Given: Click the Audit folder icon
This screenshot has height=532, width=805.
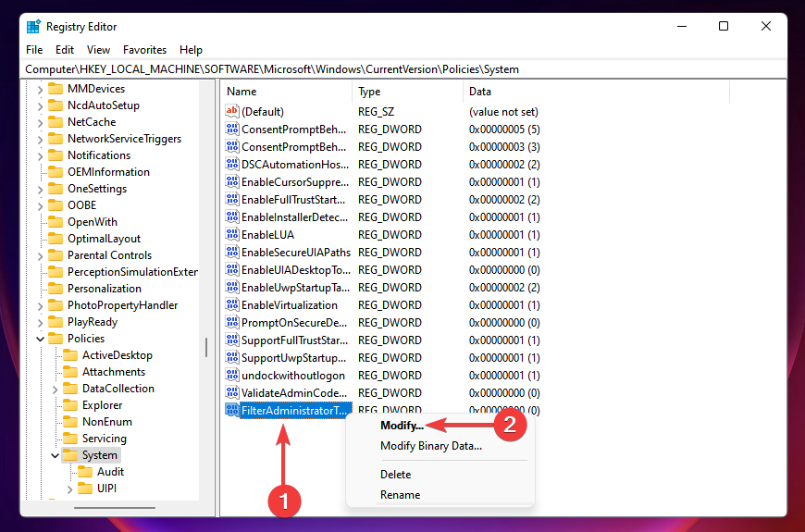Looking at the screenshot, I should click(85, 472).
